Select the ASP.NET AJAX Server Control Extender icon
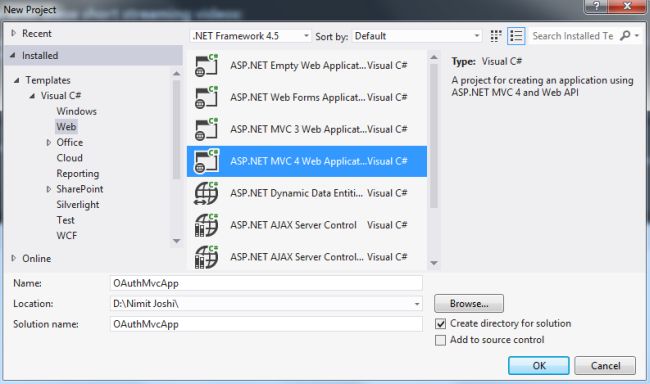 (206, 257)
